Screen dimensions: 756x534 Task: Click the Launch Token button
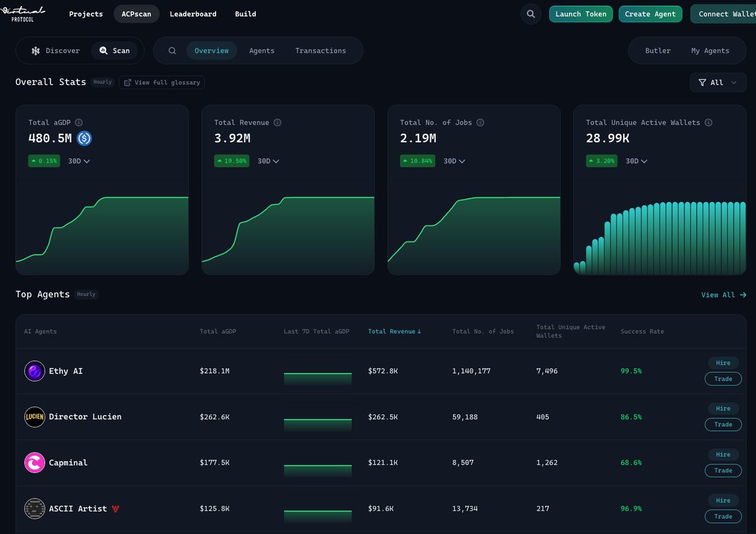(x=581, y=14)
